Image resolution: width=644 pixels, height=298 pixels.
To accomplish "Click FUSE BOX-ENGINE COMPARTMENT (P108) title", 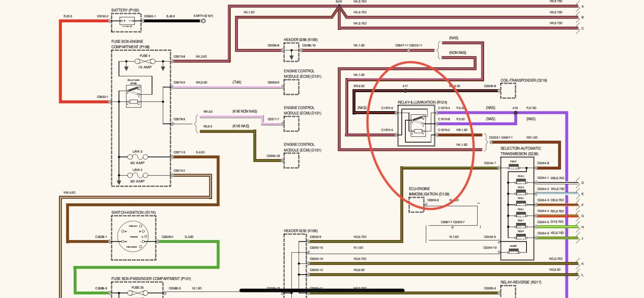I will (x=130, y=44).
